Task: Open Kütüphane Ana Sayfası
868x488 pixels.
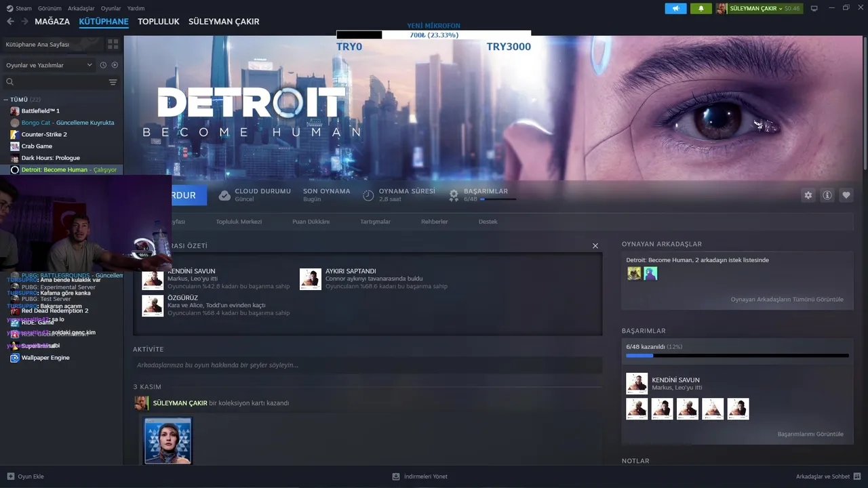Action: (52, 44)
